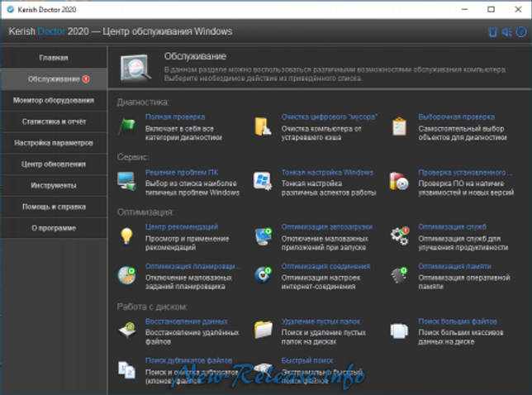
Task: Click the Удаление пустых папок folder icon
Action: (263, 330)
